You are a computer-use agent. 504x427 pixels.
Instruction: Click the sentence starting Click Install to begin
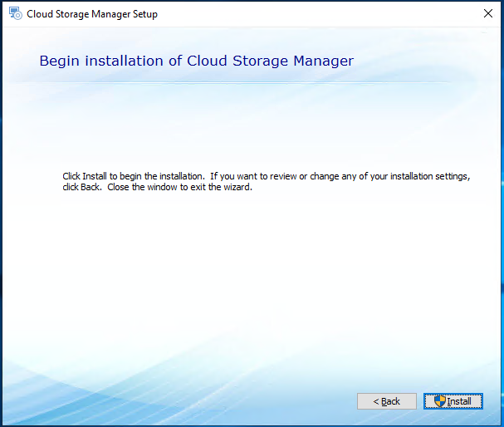pos(134,176)
